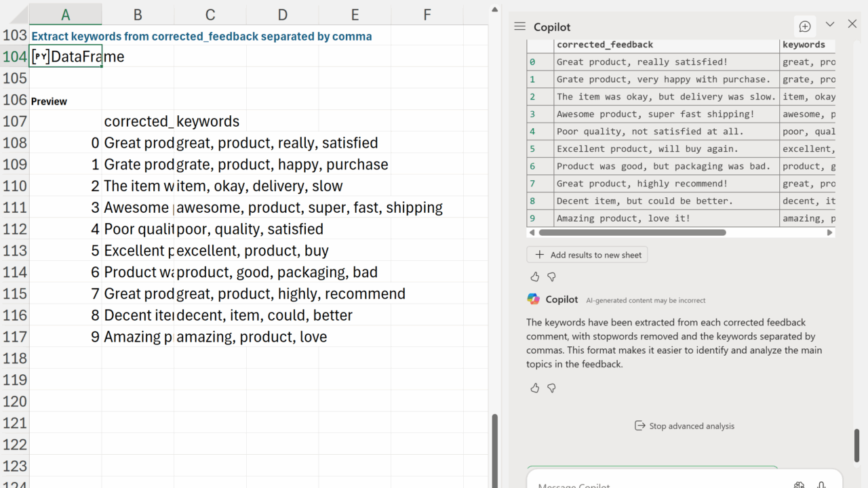Start a new Copilot chat

coord(805,26)
